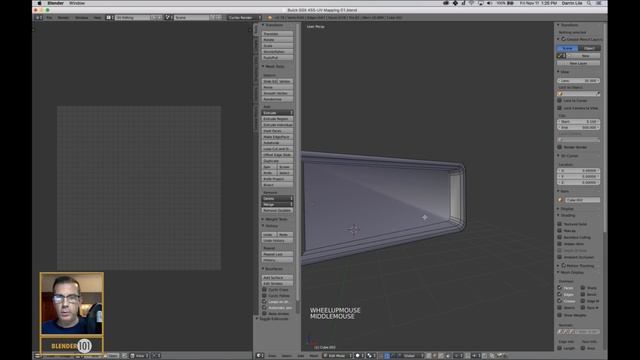Collapse the Mesh Tools panel
640x360 pixels.
tap(273, 66)
